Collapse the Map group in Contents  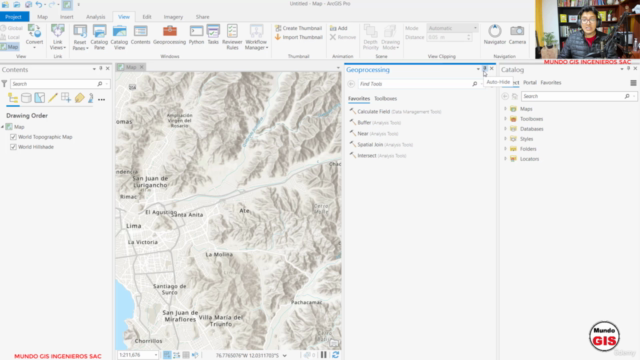[2, 127]
